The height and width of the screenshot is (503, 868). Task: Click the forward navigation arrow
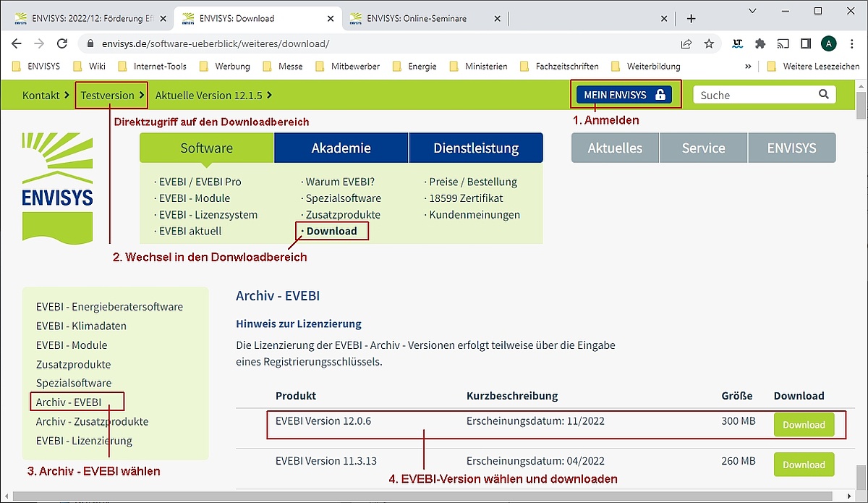[39, 43]
